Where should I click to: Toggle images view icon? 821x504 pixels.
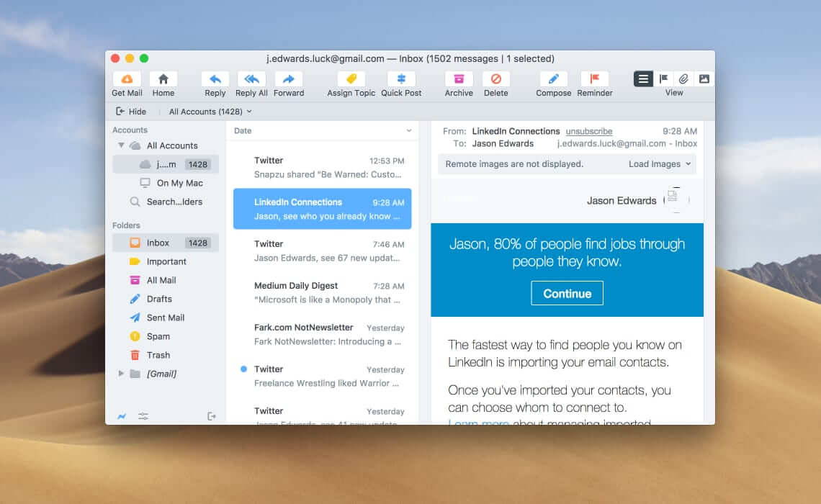click(704, 78)
